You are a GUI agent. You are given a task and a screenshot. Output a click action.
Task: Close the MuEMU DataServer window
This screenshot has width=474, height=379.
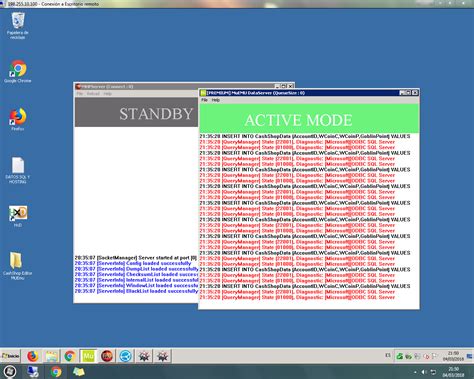point(415,93)
